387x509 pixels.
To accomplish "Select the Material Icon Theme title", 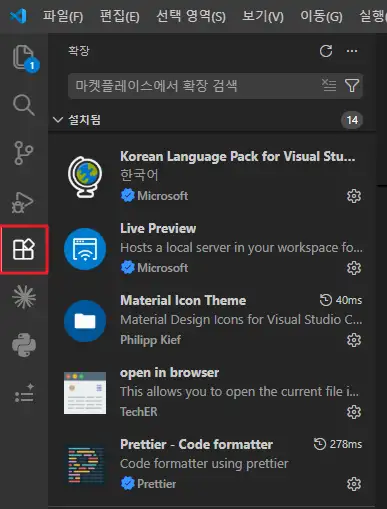I will click(x=183, y=300).
